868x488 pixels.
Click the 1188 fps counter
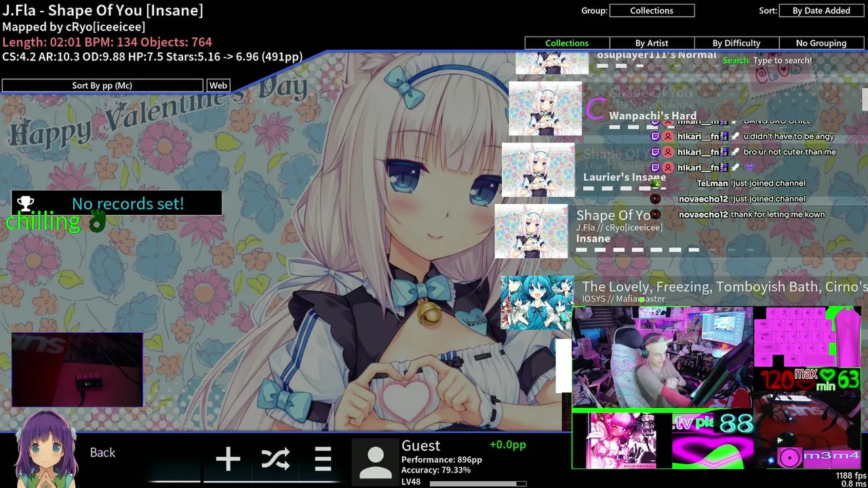click(x=850, y=476)
